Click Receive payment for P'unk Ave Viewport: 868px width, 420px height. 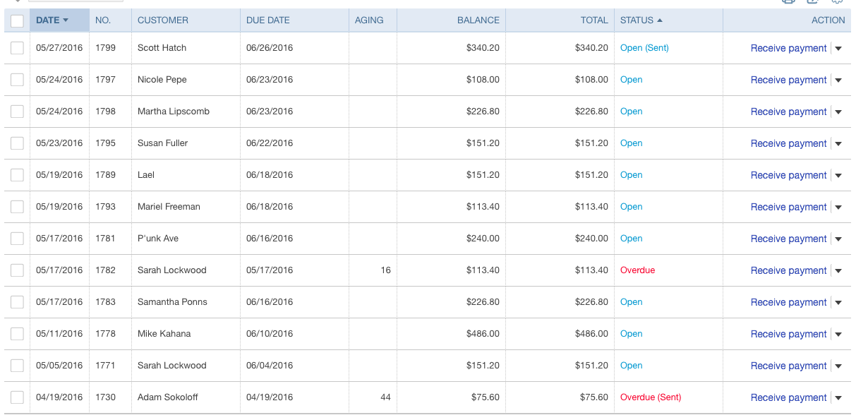point(788,239)
